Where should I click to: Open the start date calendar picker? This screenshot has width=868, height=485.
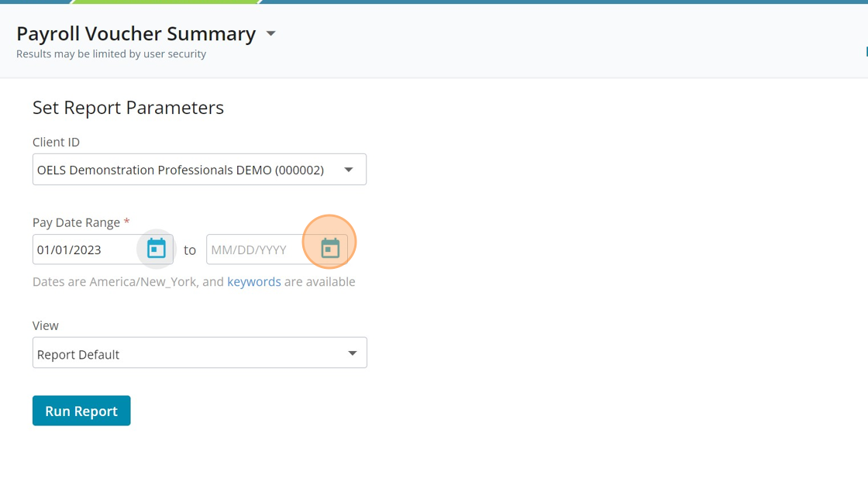(x=157, y=249)
